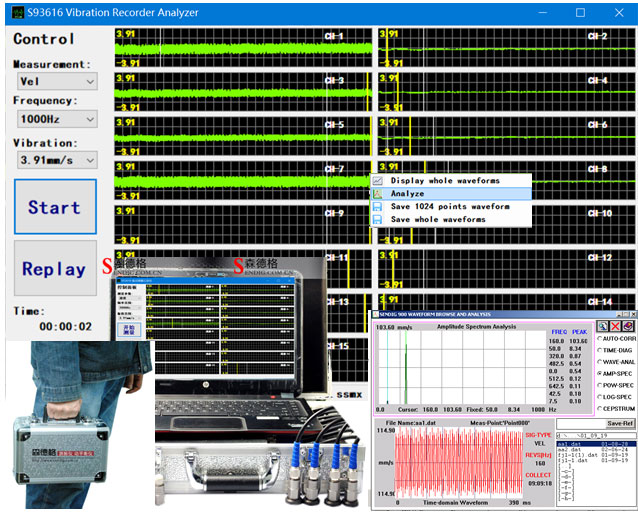
Task: Open the Measurement dropdown showing Vel
Action: click(x=56, y=81)
